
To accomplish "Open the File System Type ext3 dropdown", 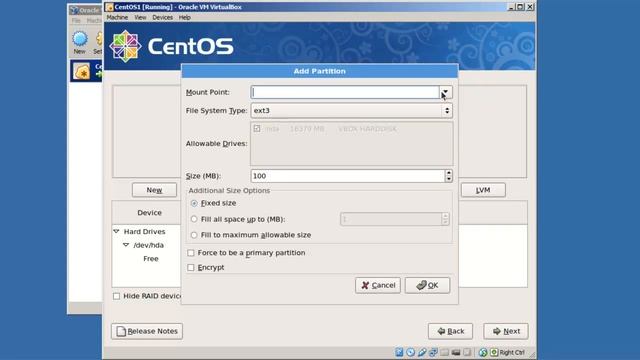I will tap(351, 111).
